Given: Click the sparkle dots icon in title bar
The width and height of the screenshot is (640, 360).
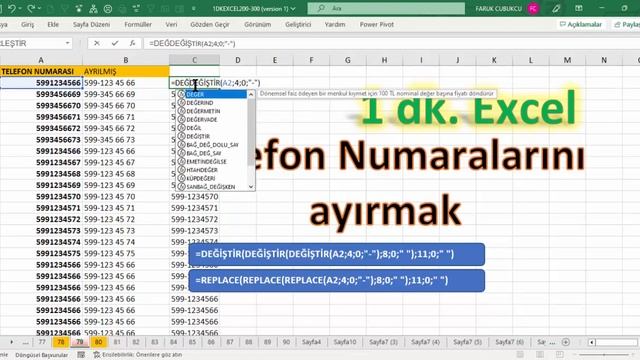Looking at the screenshot, I should coord(79,9).
